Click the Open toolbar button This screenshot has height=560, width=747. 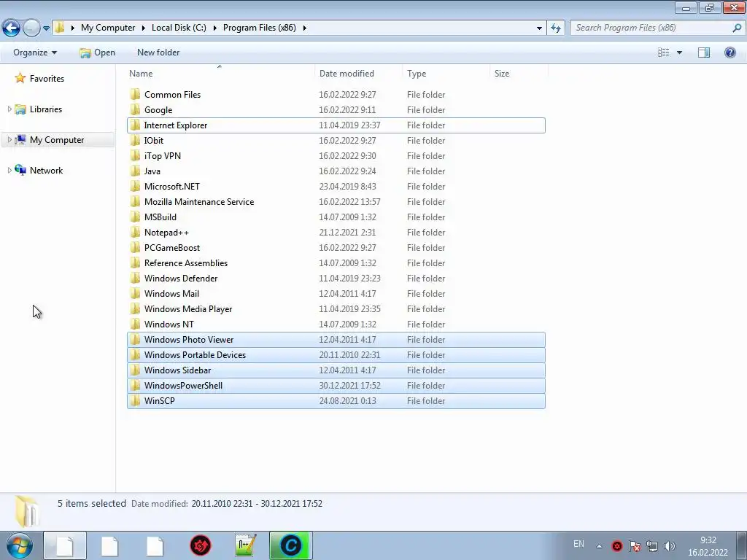[x=97, y=52]
